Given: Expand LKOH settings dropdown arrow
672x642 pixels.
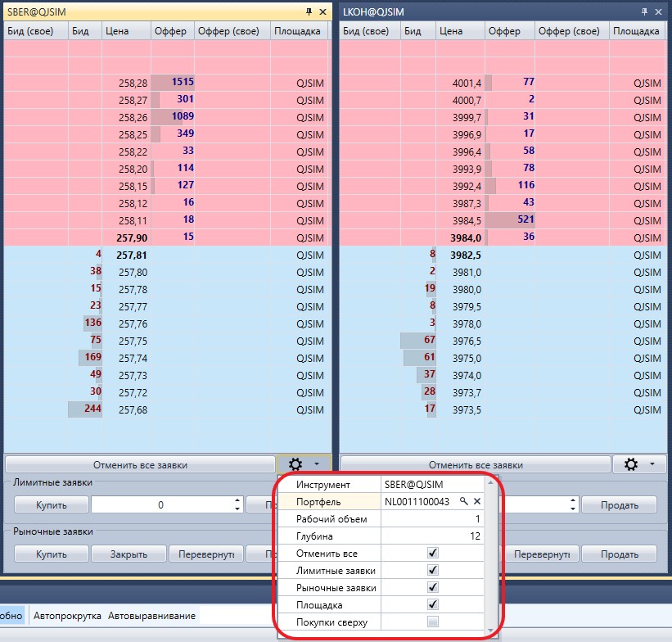Looking at the screenshot, I should (x=652, y=464).
